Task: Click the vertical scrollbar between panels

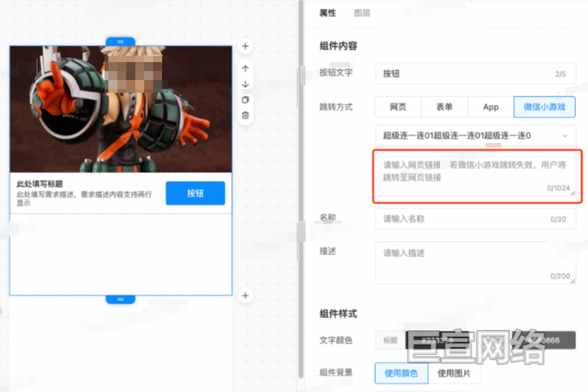Action: coord(301,189)
